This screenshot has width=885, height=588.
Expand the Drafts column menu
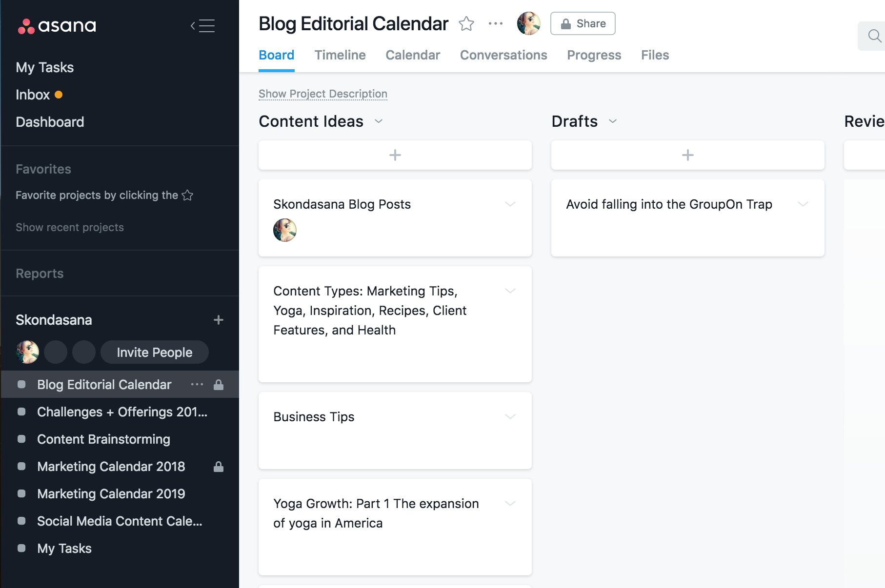point(613,121)
